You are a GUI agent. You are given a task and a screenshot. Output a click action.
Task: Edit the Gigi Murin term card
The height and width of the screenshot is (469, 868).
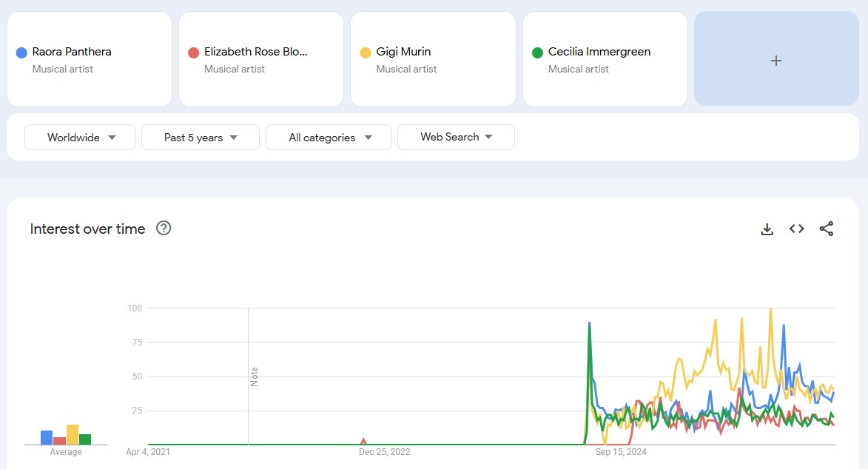433,58
